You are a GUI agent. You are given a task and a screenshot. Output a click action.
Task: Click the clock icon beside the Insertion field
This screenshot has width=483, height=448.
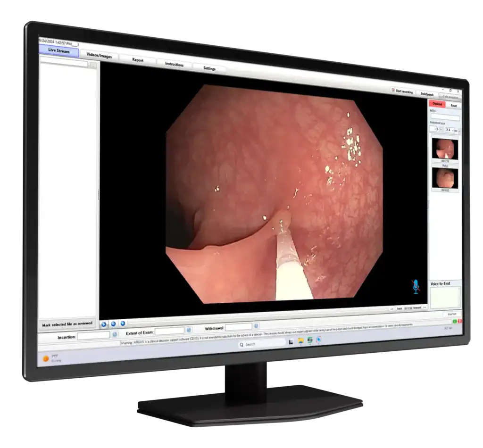115,334
